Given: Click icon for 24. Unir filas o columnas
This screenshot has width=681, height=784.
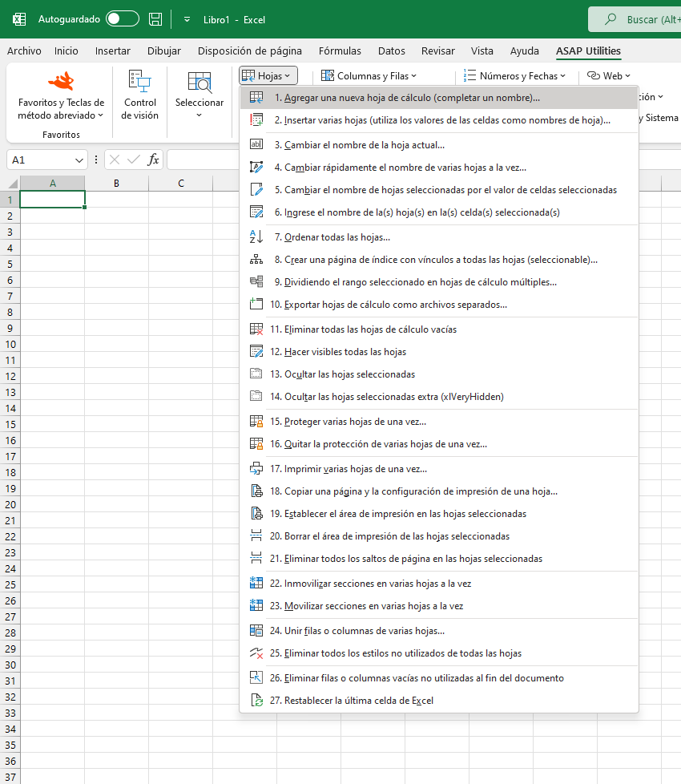Looking at the screenshot, I should 256,631.
